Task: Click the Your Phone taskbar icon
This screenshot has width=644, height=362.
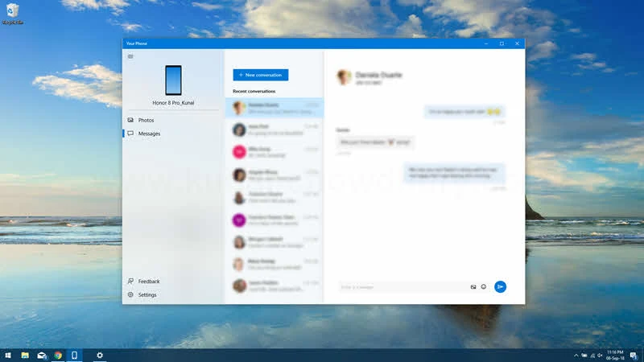Action: (74, 356)
